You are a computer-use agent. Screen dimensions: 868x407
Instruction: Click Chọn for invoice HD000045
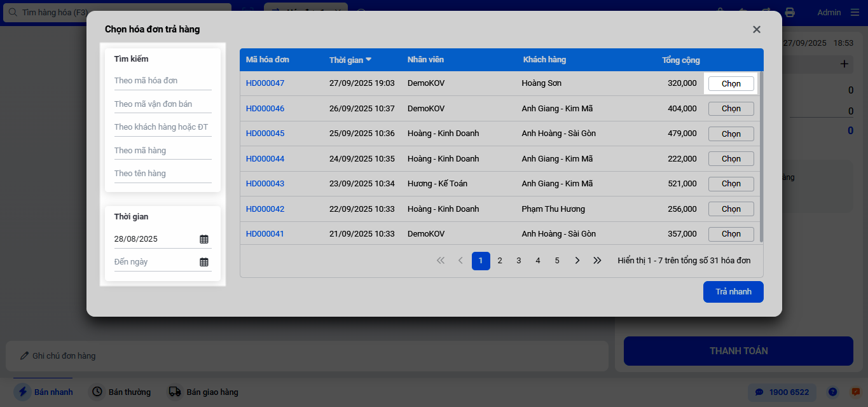[731, 134]
